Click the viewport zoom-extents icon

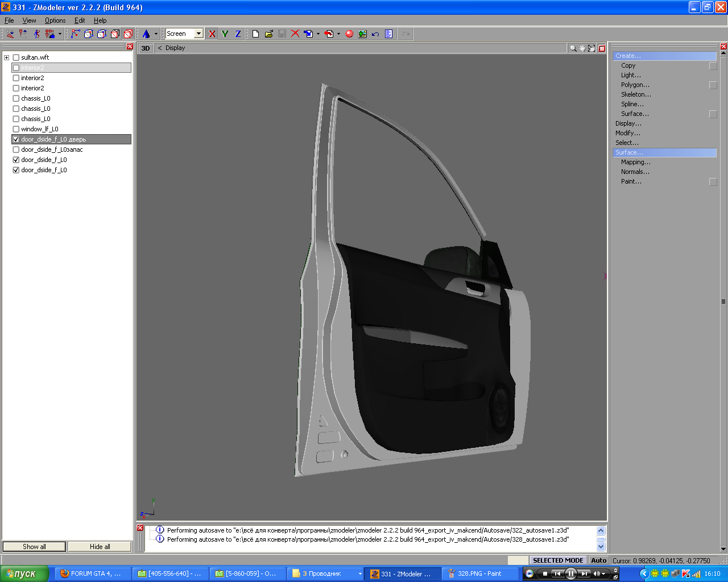pyautogui.click(x=591, y=48)
